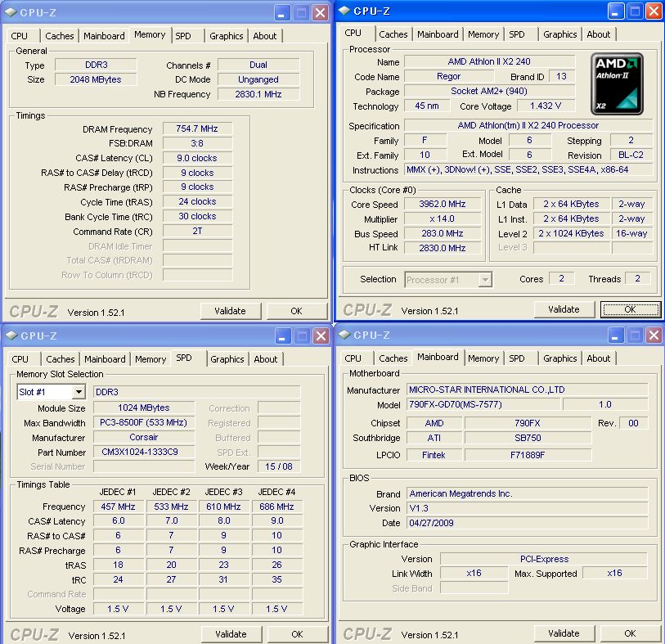The height and width of the screenshot is (644, 665).
Task: Open About tab in top-left Memory window
Action: coord(265,36)
